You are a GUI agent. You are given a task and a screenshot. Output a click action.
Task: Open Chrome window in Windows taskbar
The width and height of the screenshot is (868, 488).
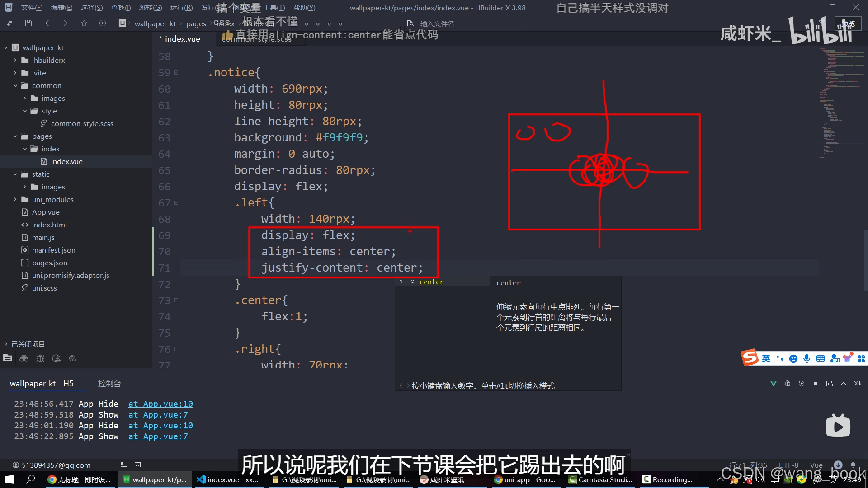click(x=80, y=479)
